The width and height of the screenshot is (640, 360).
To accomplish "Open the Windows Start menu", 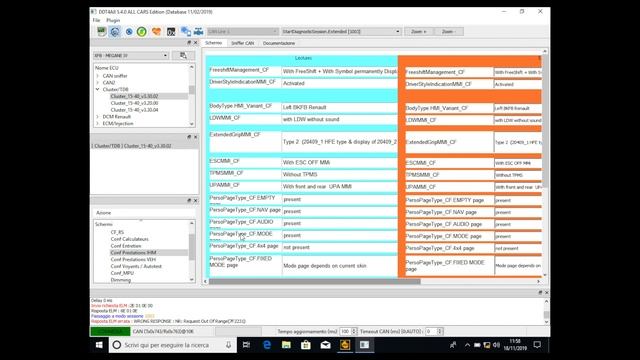I will (x=99, y=345).
